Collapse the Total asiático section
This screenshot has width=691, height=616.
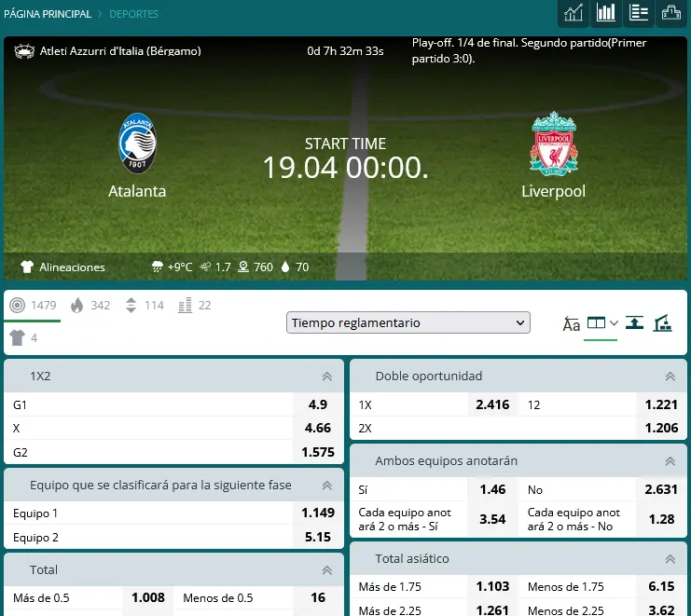(670, 559)
